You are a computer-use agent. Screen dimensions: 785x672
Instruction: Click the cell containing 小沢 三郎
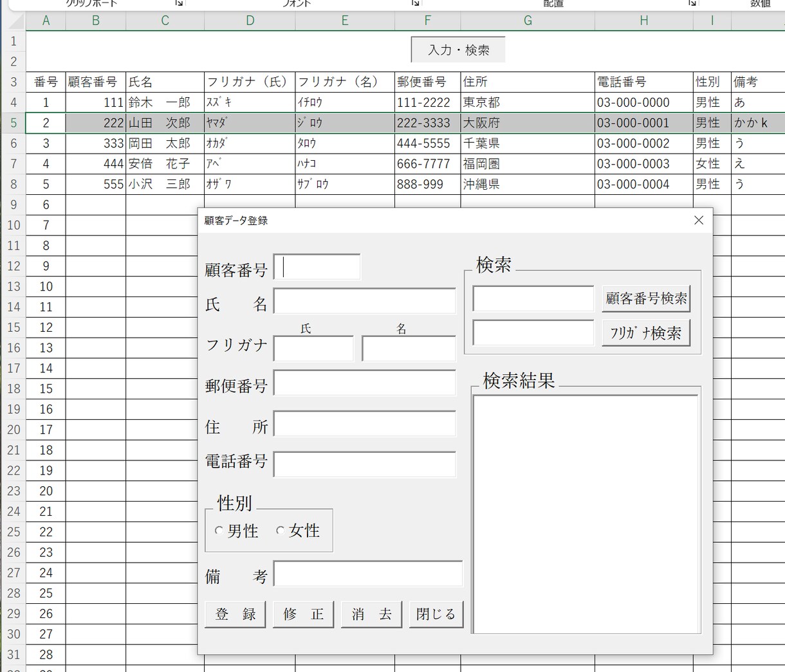(165, 185)
